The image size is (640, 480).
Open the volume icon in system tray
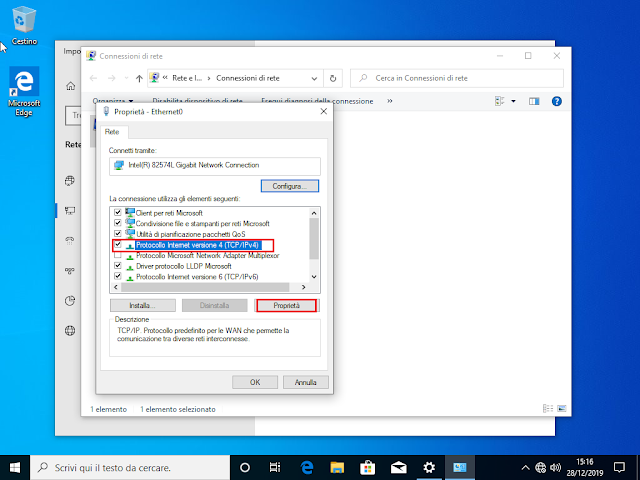tap(555, 467)
